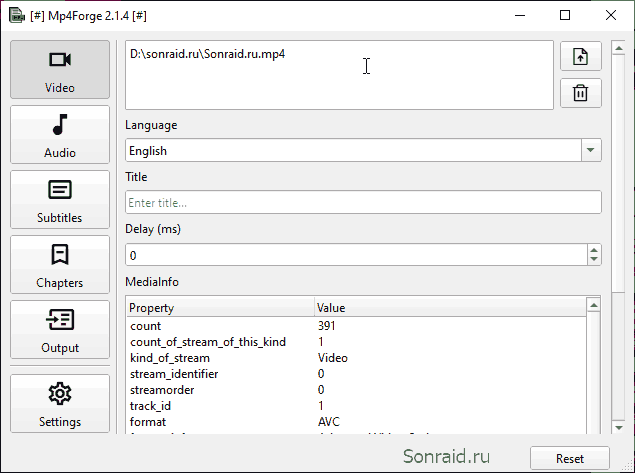
Task: Close the Mp4Forge window
Action: (611, 15)
